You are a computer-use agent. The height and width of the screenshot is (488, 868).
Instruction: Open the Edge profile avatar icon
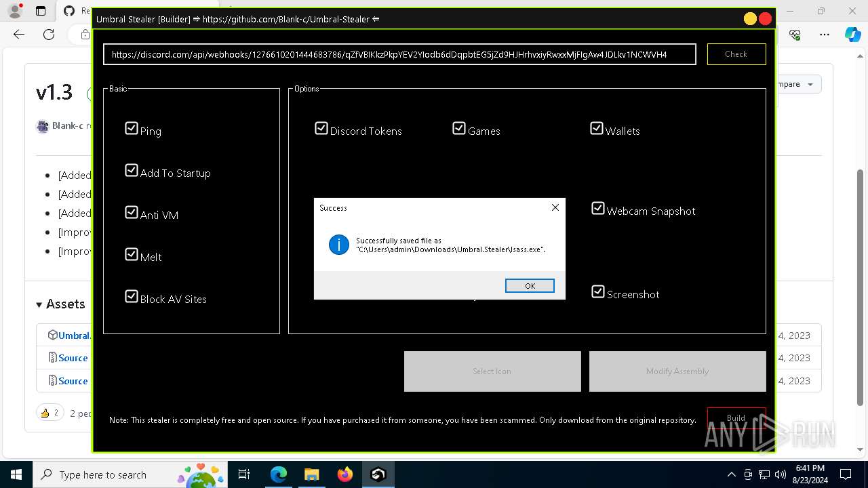point(14,11)
